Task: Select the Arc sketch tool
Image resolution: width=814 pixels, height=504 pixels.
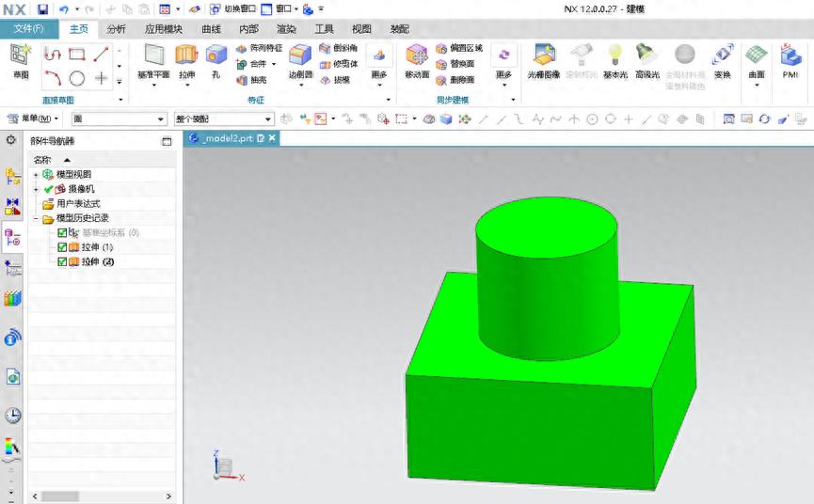Action: (53, 78)
